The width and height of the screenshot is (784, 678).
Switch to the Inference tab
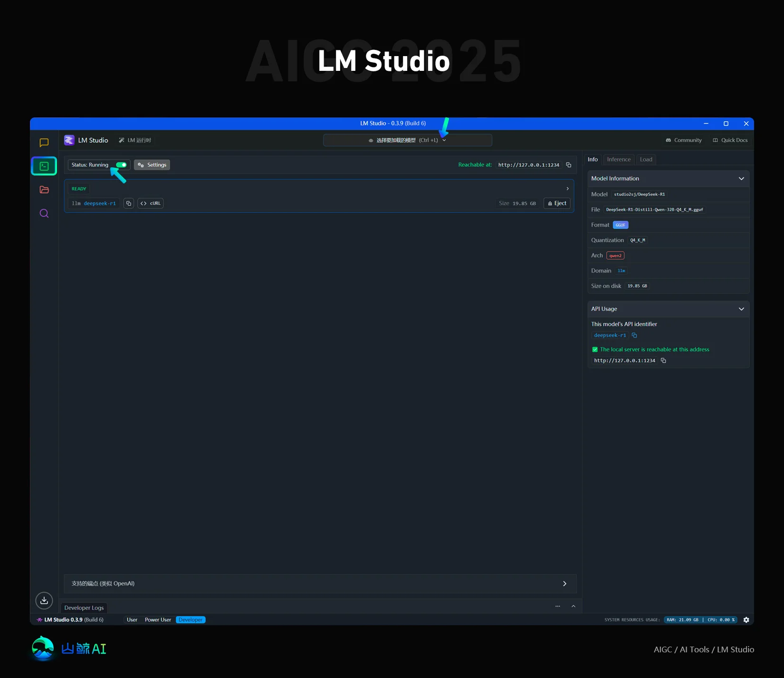pos(619,160)
